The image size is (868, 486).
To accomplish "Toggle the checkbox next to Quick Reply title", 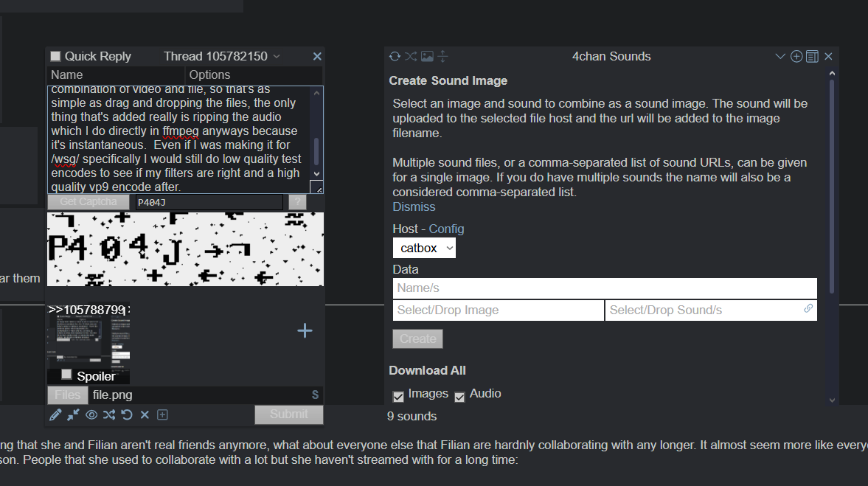I will [x=55, y=57].
